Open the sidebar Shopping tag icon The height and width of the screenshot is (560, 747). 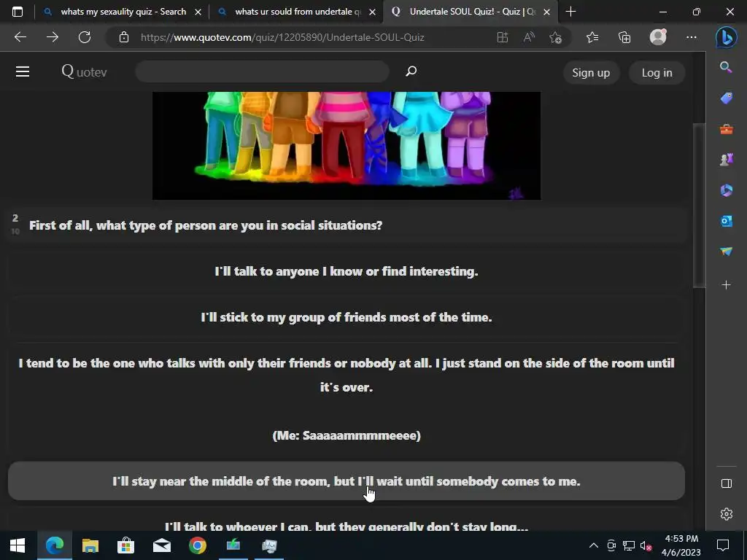726,98
